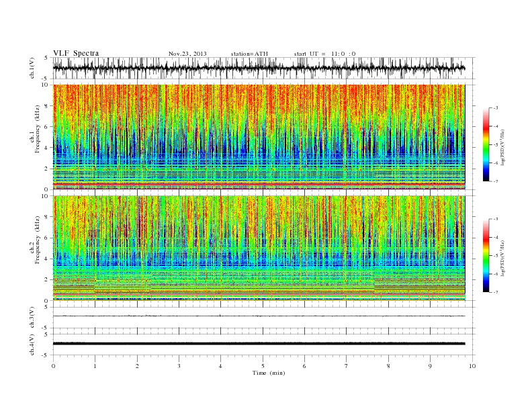Click the "VLF Spectra" plot title
This screenshot has height=411, width=532.
(76, 53)
